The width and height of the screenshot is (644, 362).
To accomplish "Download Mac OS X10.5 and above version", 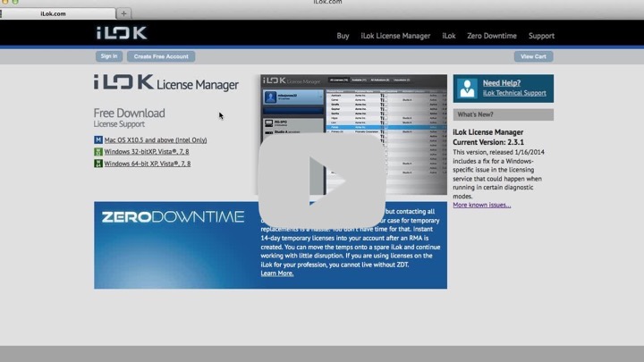I will [x=156, y=140].
